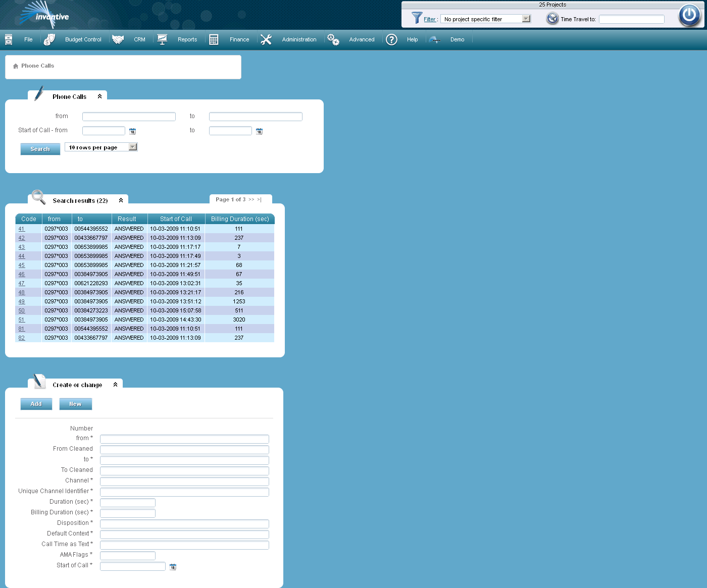Click the Channel input field
The height and width of the screenshot is (588, 707).
coord(184,481)
